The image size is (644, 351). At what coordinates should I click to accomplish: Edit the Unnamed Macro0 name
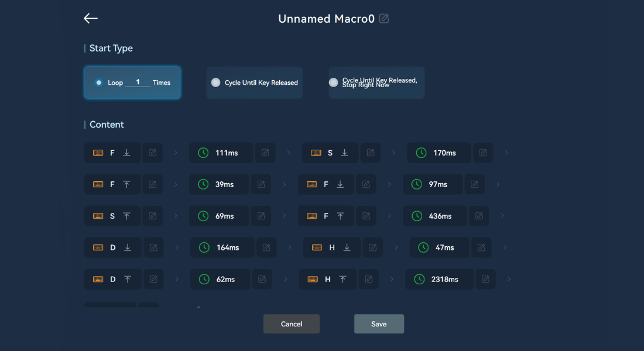(x=384, y=19)
